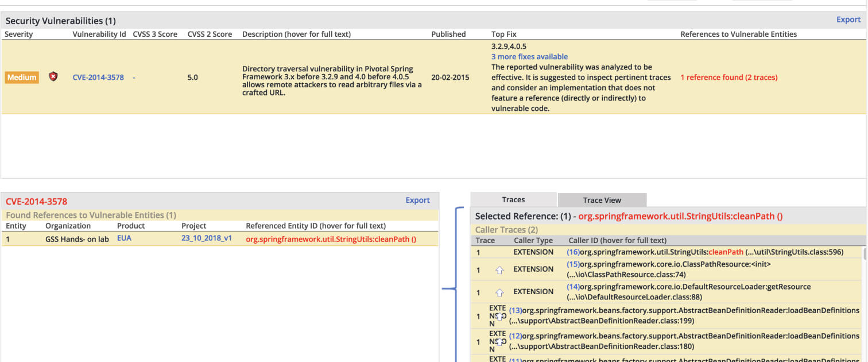Export the CVE-2014-3578 references list
This screenshot has height=362, width=868.
click(x=417, y=200)
